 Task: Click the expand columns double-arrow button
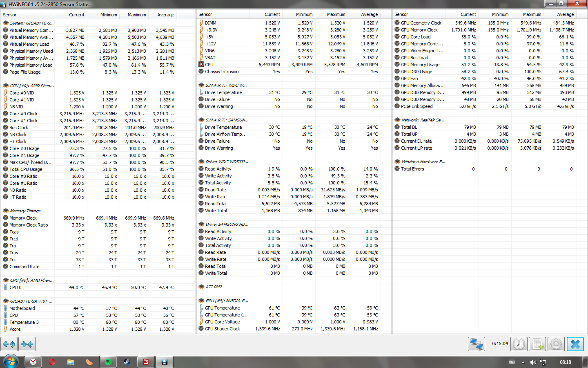click(9, 344)
